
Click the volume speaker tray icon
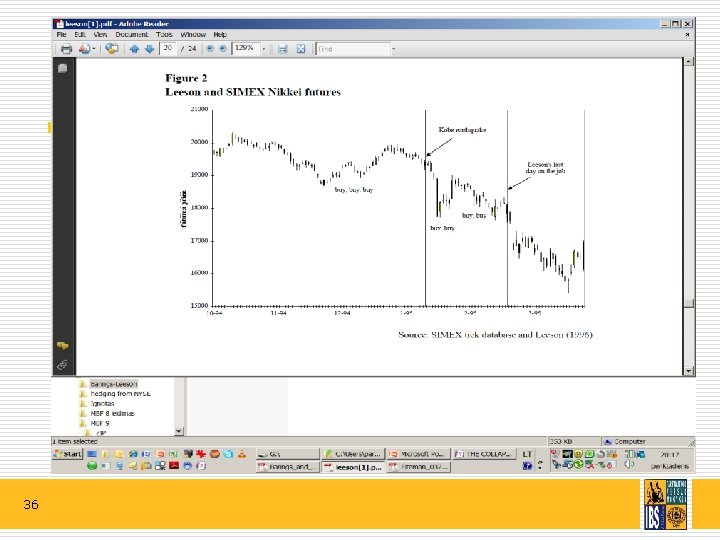click(629, 464)
